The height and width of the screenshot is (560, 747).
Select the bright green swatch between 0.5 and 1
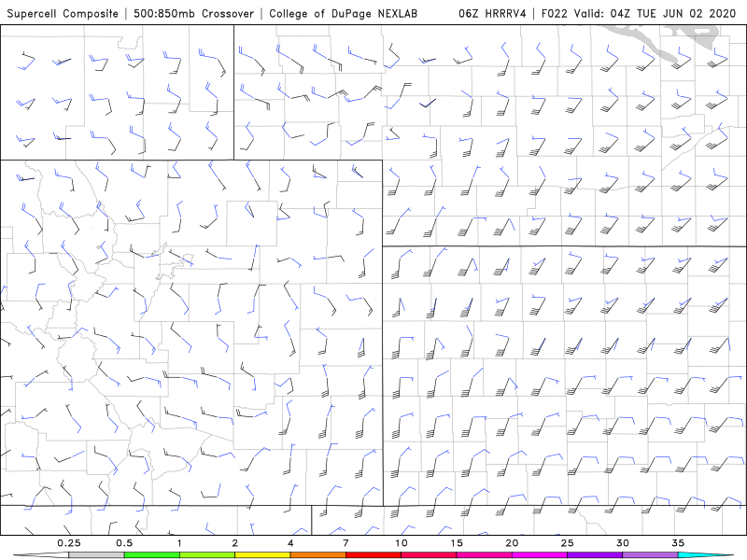(x=151, y=555)
